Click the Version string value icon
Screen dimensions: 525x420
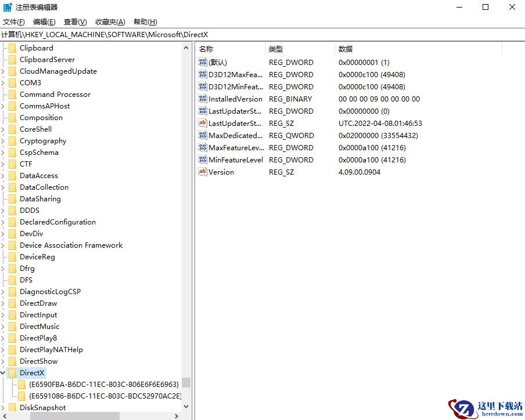point(203,172)
